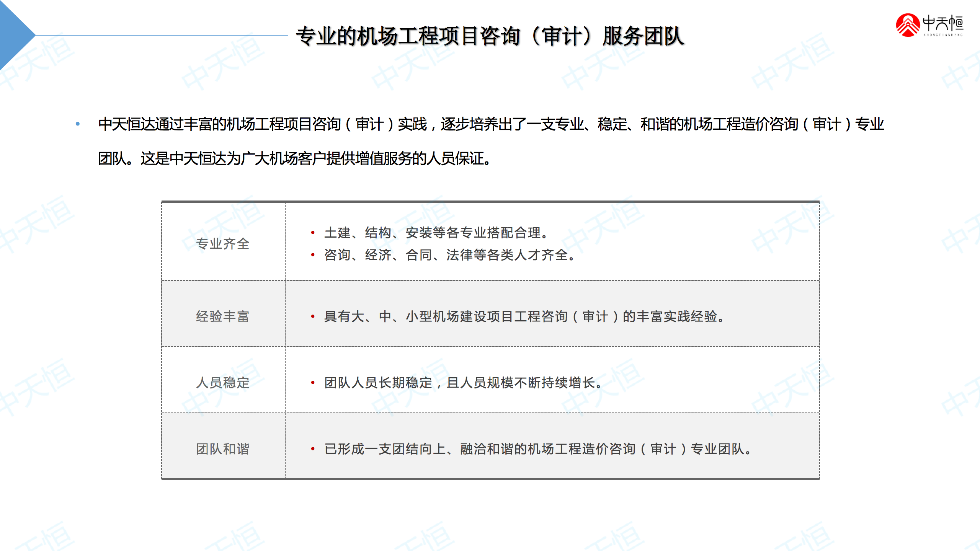Screen dimensions: 980x551
Task: Click the red Zhongtianheng logo icon
Action: [x=907, y=25]
